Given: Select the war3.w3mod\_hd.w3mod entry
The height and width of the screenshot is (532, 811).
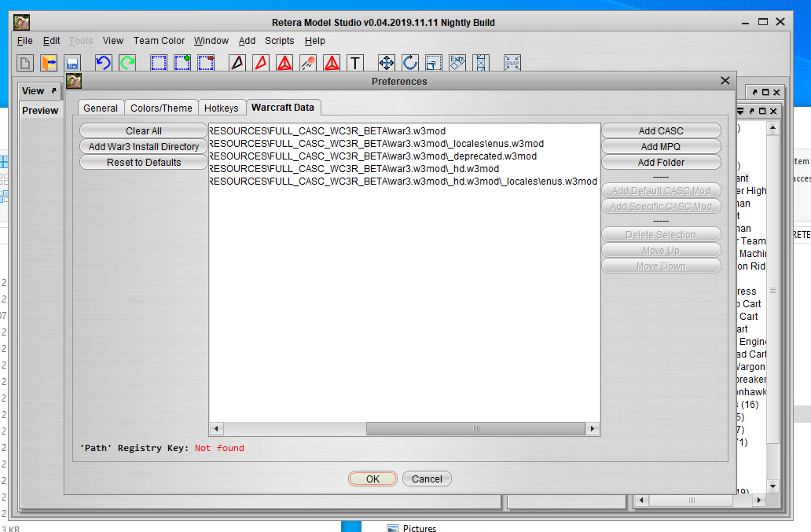Looking at the screenshot, I should pos(404,168).
